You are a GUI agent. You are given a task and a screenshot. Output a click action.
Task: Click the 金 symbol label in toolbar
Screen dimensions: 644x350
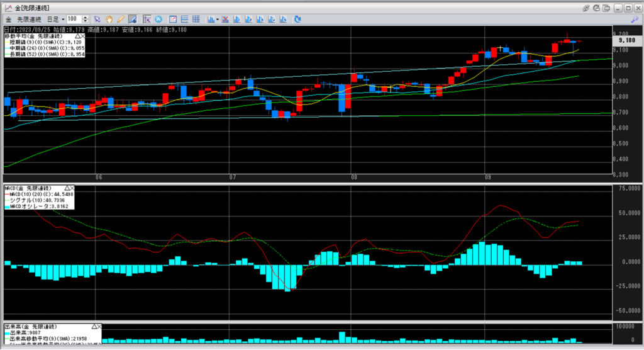pyautogui.click(x=8, y=19)
